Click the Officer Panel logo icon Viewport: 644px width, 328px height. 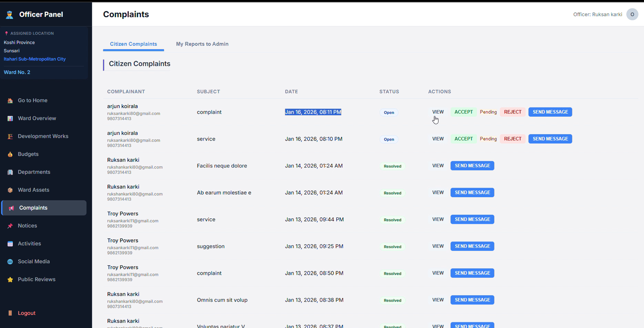click(9, 14)
